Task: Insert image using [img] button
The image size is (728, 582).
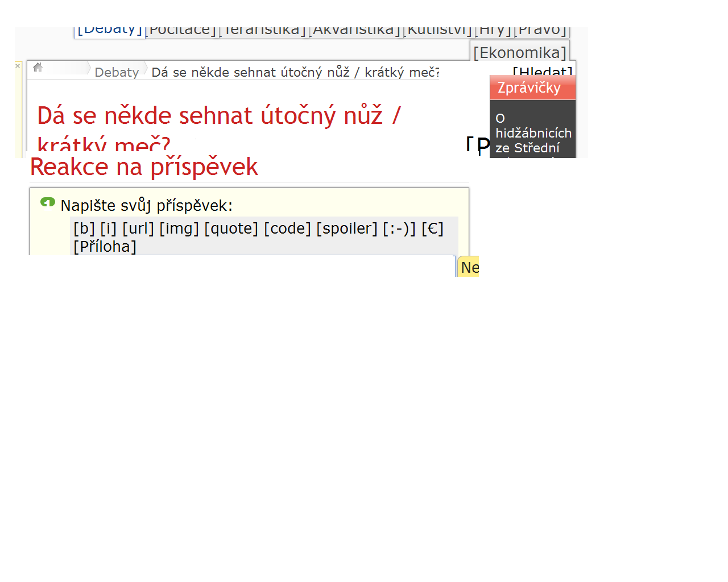Action: [x=179, y=228]
